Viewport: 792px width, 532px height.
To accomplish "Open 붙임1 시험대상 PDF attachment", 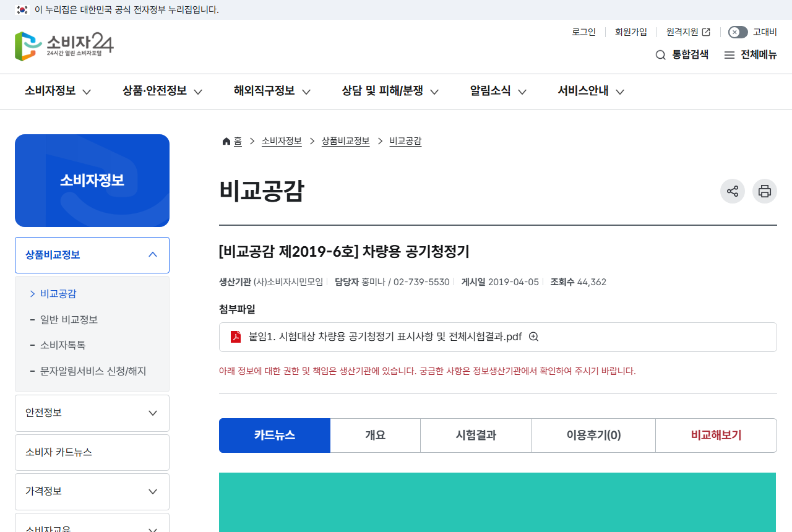I will [x=385, y=337].
